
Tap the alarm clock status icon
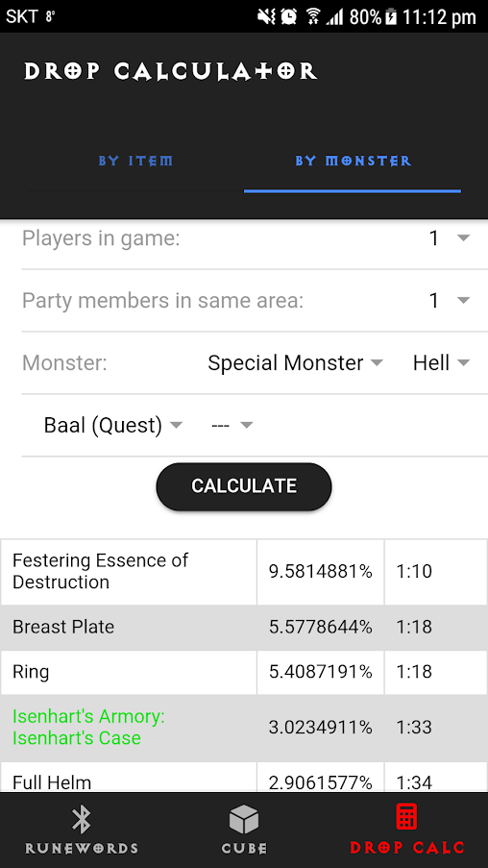[x=289, y=16]
